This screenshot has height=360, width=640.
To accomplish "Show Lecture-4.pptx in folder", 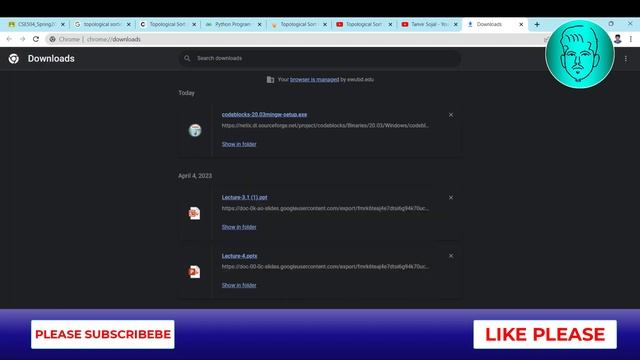I will coord(239,285).
